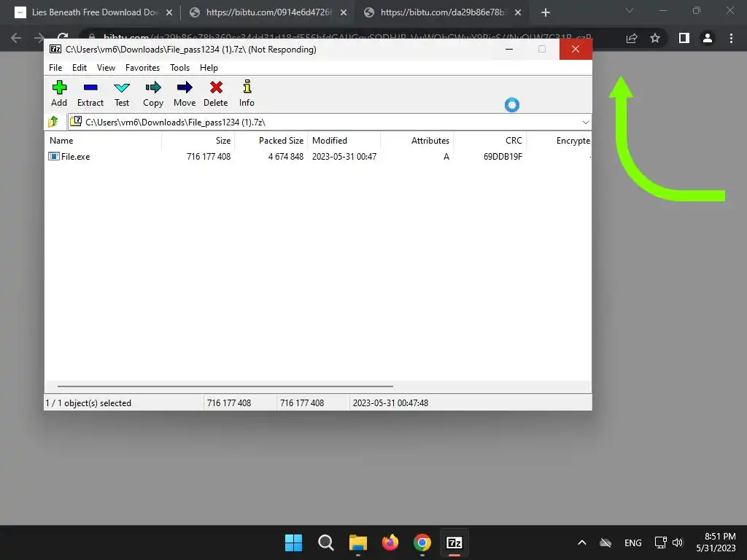Screen dimensions: 747x560
Task: Open the Tools menu
Action: pos(179,68)
